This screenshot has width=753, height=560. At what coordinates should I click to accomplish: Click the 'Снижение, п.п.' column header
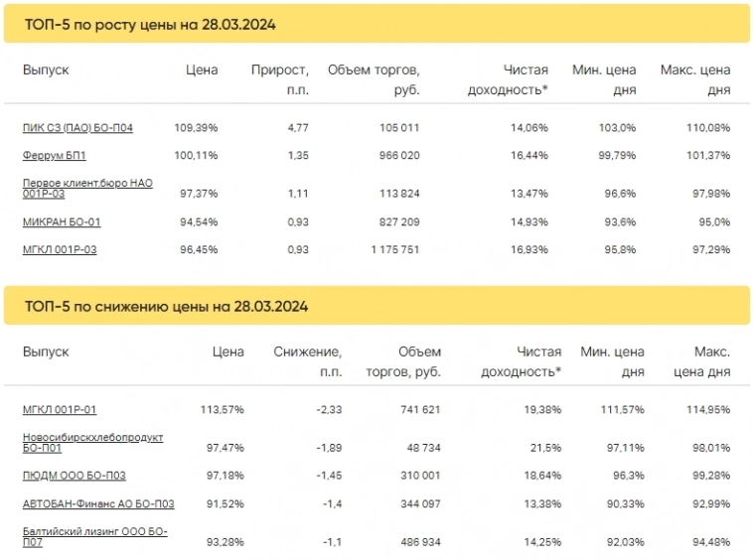click(x=308, y=361)
